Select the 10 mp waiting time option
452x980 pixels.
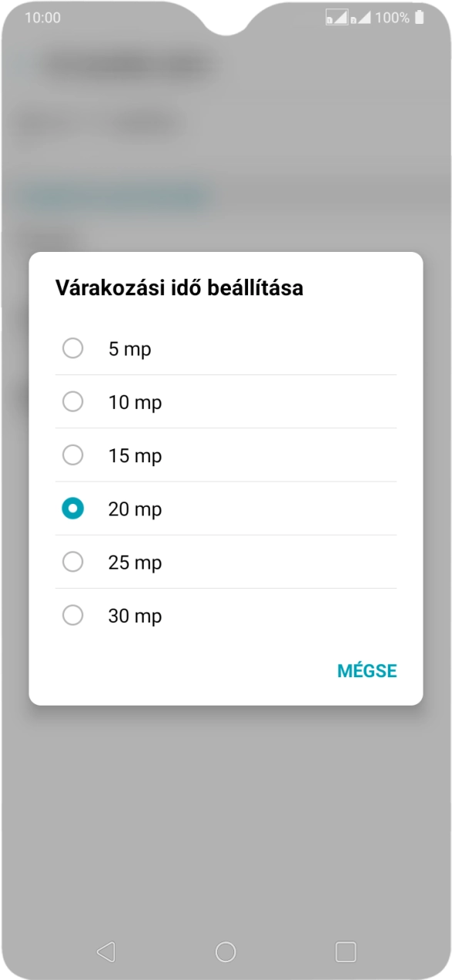coord(73,401)
